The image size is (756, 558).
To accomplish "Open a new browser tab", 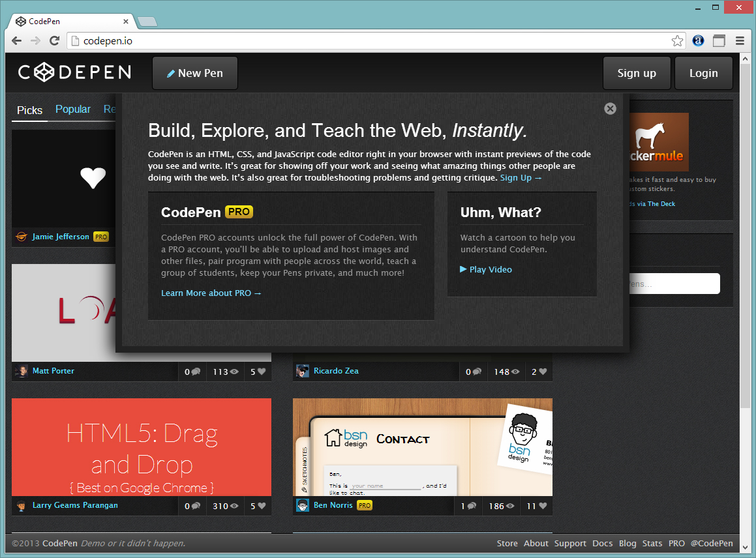I will click(x=147, y=22).
